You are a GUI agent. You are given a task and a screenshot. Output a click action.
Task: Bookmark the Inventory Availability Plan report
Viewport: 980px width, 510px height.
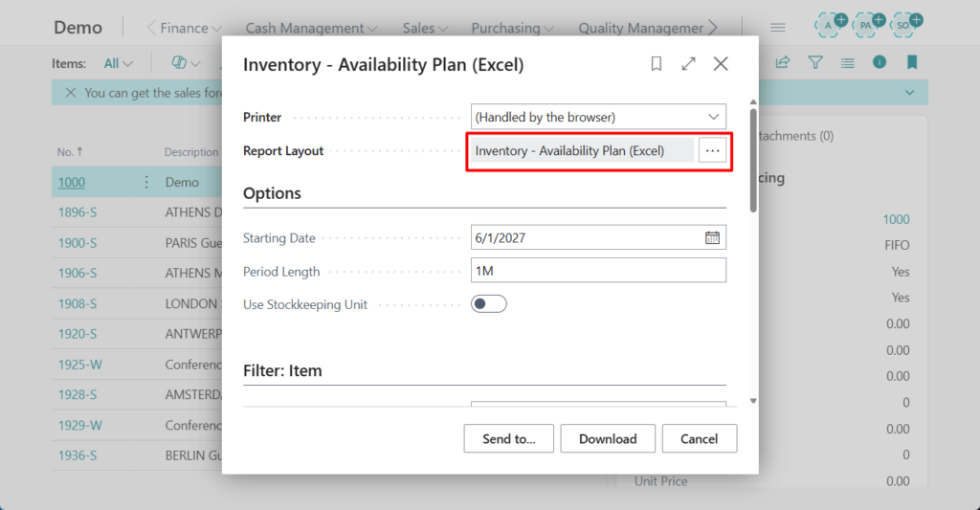pyautogui.click(x=657, y=64)
